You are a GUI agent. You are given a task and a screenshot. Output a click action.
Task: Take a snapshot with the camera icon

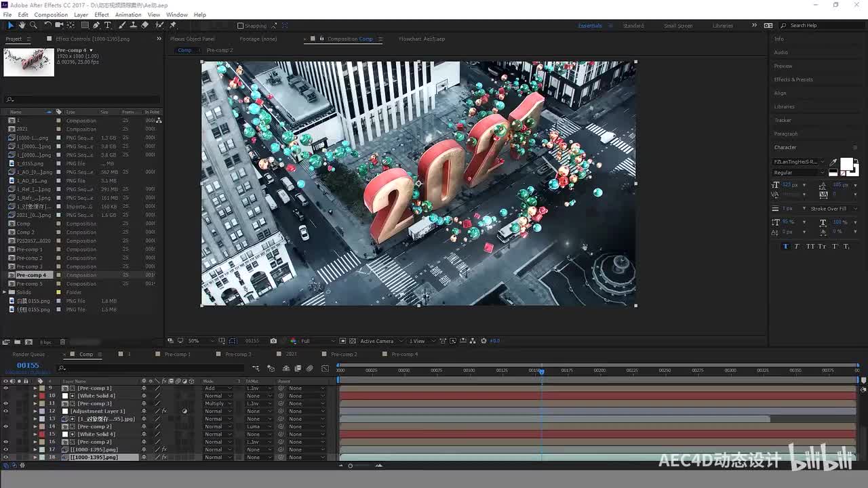tap(273, 341)
